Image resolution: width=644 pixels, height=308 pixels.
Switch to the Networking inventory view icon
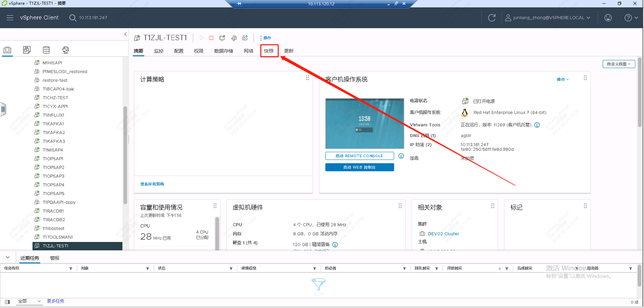click(x=66, y=50)
